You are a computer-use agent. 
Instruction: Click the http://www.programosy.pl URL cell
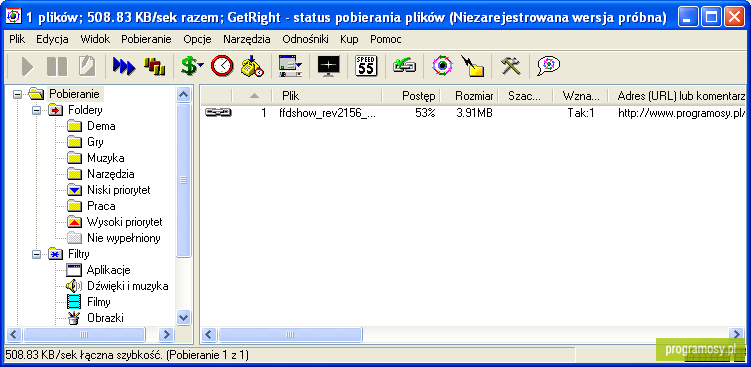click(682, 113)
